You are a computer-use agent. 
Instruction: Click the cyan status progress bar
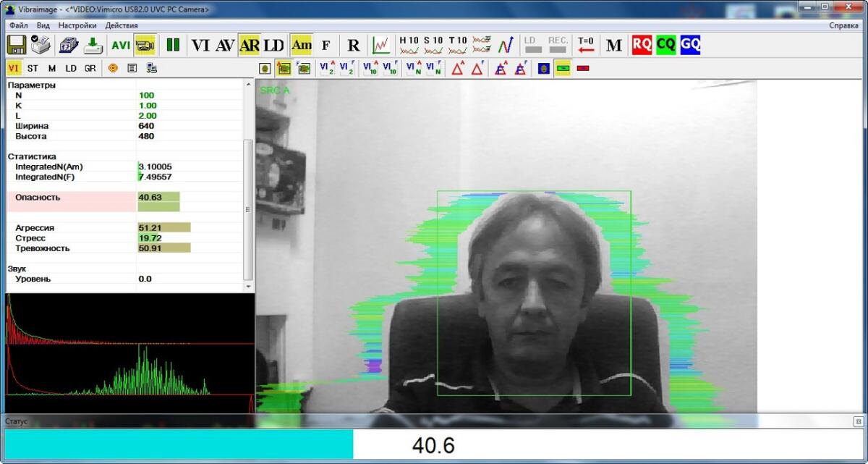click(179, 444)
